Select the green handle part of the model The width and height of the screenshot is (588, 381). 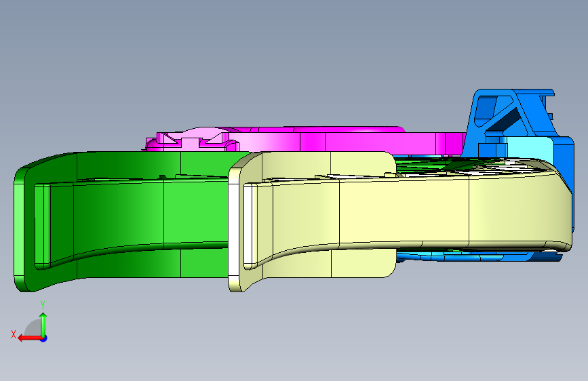tap(120, 221)
